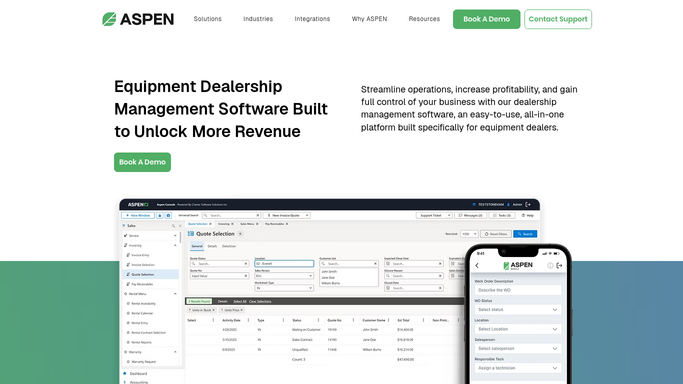The image size is (683, 384).
Task: Open the Row Limit dropdown
Action: point(469,234)
